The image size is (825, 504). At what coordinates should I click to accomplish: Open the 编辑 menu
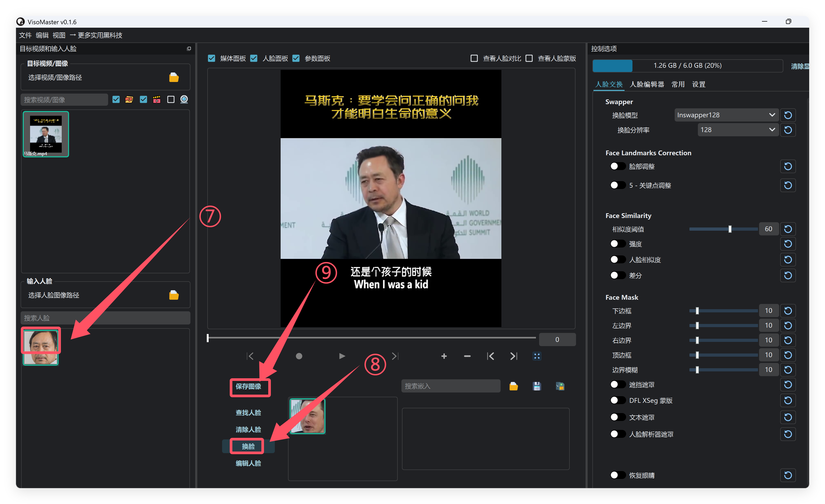[42, 35]
